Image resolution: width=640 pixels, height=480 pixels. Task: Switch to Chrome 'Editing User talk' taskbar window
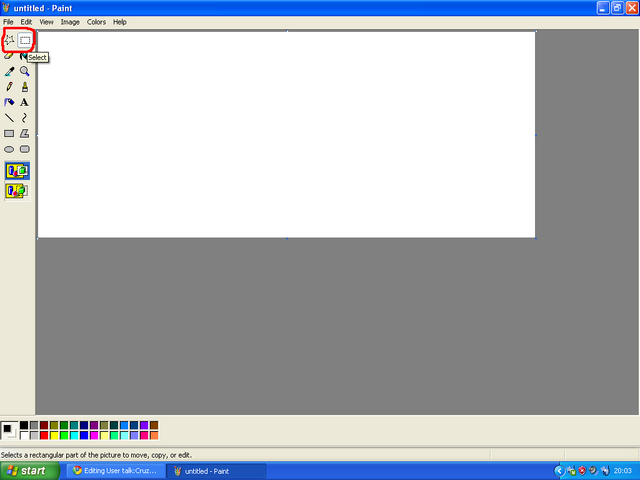click(116, 471)
